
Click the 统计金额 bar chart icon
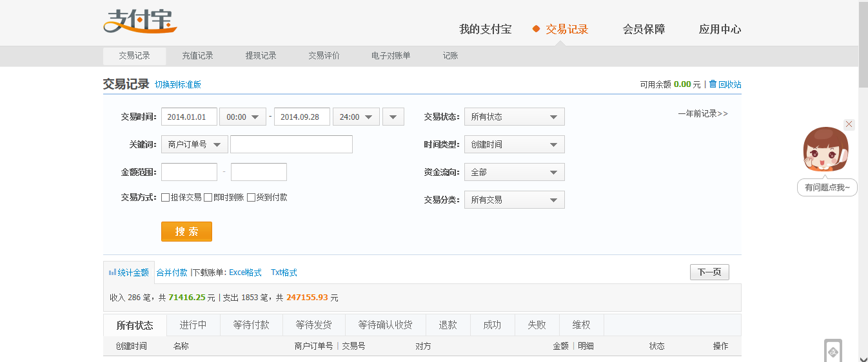tap(113, 272)
